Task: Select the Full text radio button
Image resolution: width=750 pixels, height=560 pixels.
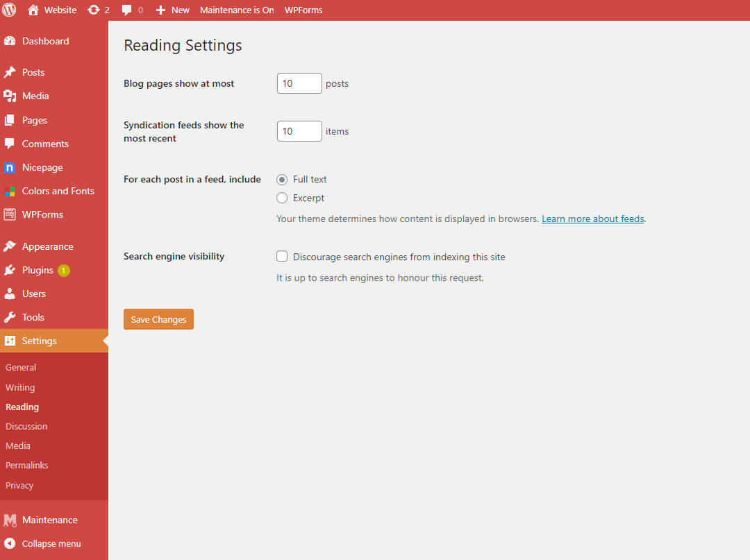Action: [x=282, y=180]
